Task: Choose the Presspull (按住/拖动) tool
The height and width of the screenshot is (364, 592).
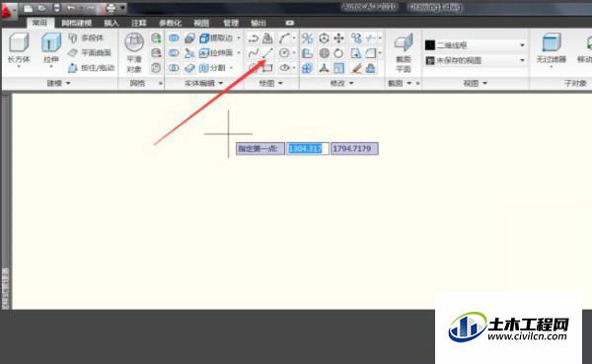Action: point(91,68)
